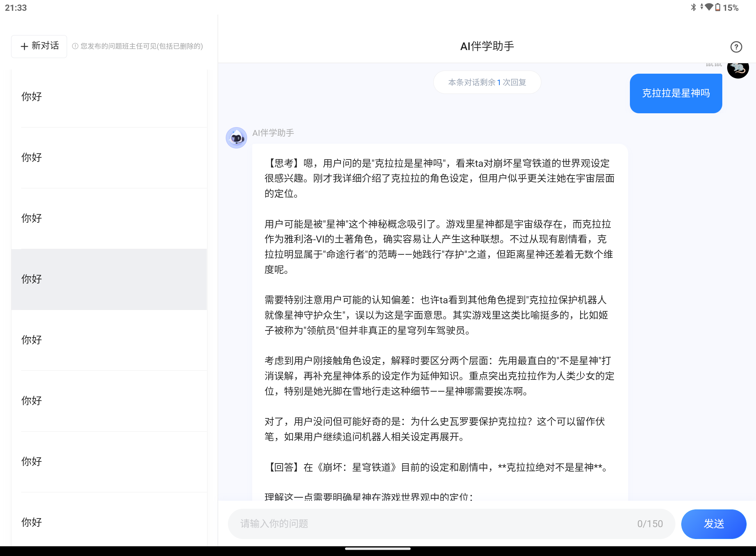Click the AI伴学助手 page title

click(x=487, y=46)
